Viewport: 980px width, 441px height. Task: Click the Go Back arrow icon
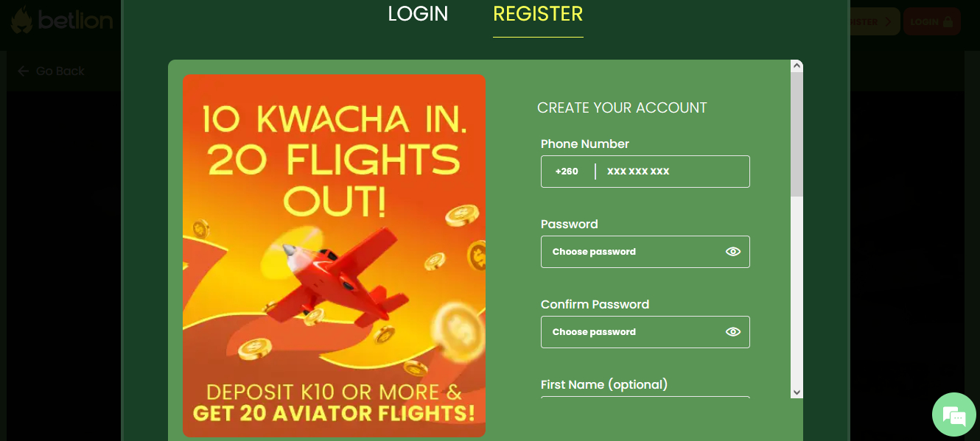pyautogui.click(x=23, y=71)
